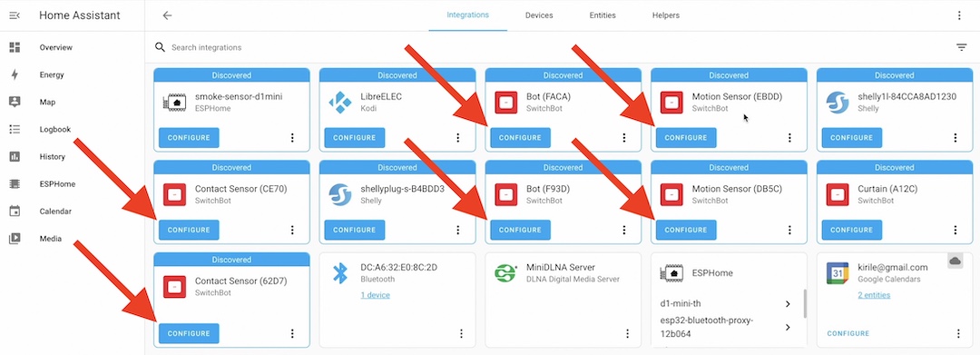The image size is (980, 355).
Task: Collapse the sidebar using the menu icon
Action: point(15,15)
